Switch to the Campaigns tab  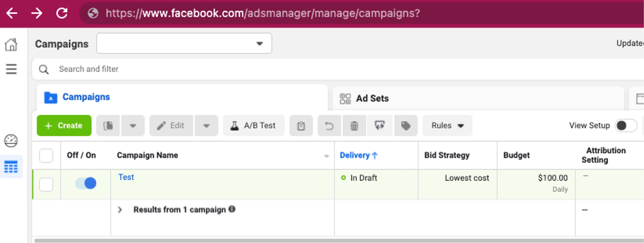tap(182, 97)
